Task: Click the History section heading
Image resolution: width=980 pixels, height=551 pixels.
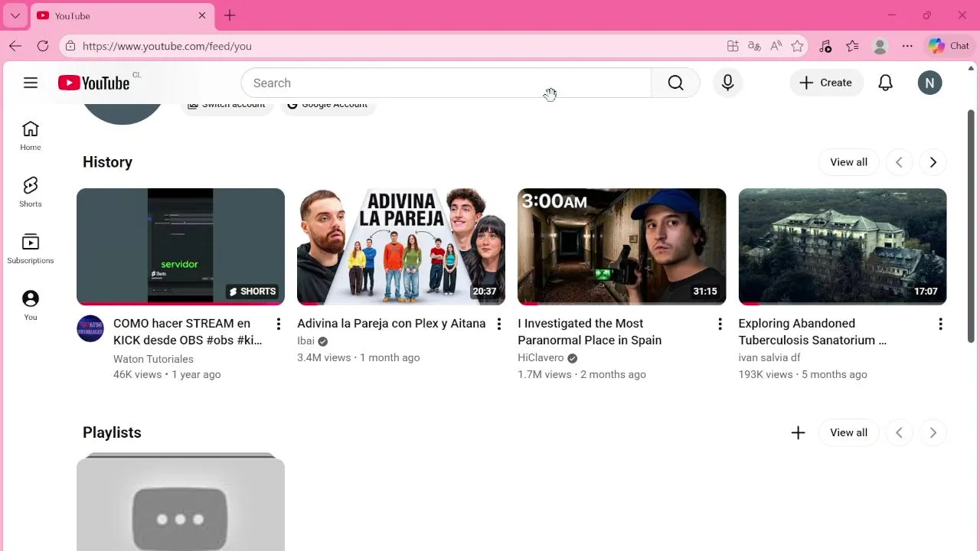Action: point(107,162)
